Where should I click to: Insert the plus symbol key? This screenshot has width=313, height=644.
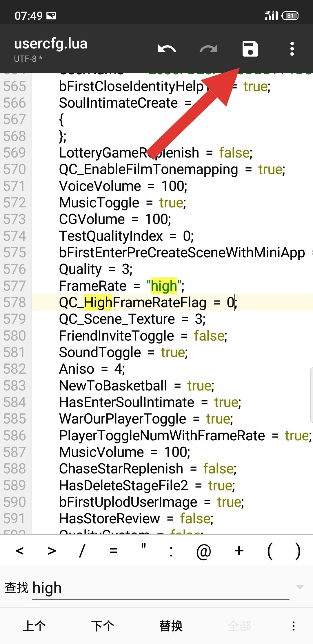(239, 550)
